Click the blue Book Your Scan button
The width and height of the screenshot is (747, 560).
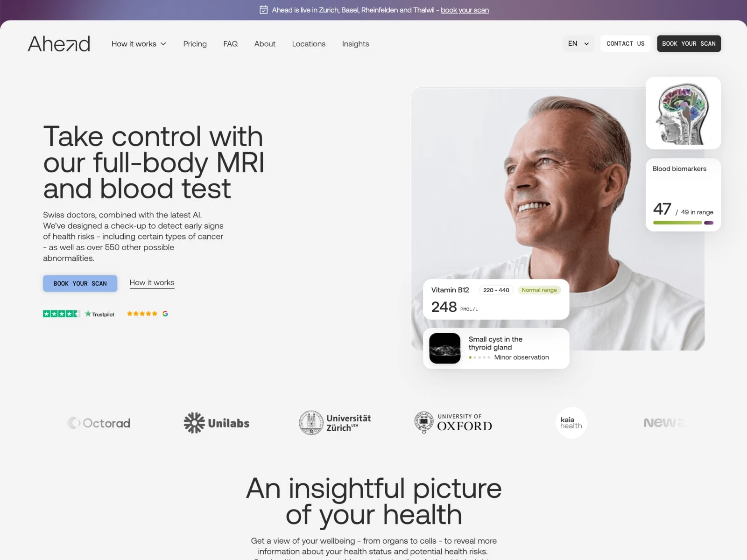pos(80,284)
